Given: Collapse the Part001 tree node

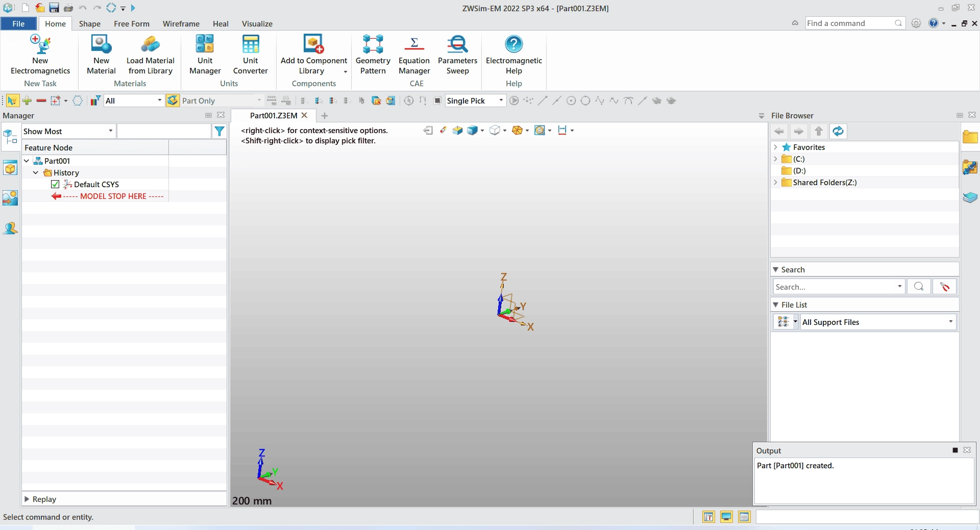Looking at the screenshot, I should tap(27, 161).
